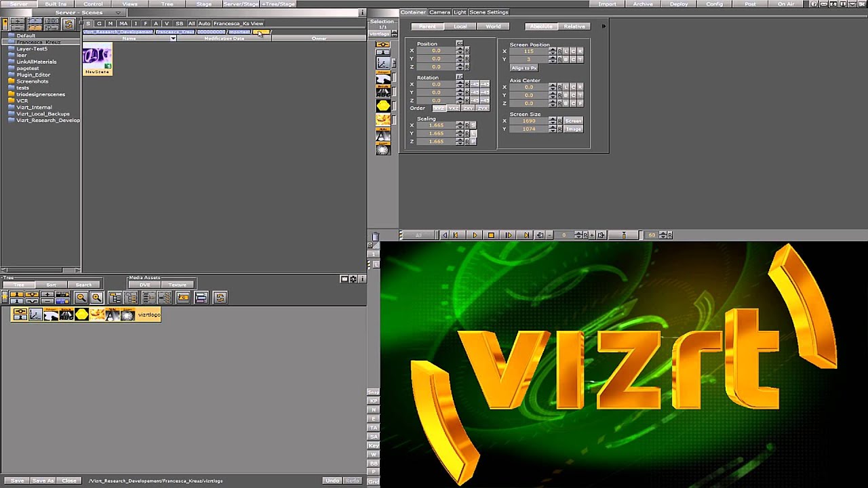The height and width of the screenshot is (488, 868).
Task: Click the first magnifier icon in tree toolbar
Action: tap(81, 298)
